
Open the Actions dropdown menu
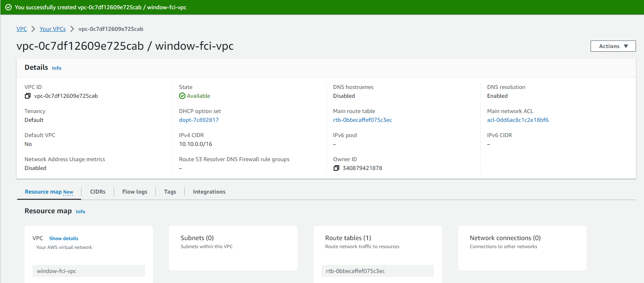point(613,46)
